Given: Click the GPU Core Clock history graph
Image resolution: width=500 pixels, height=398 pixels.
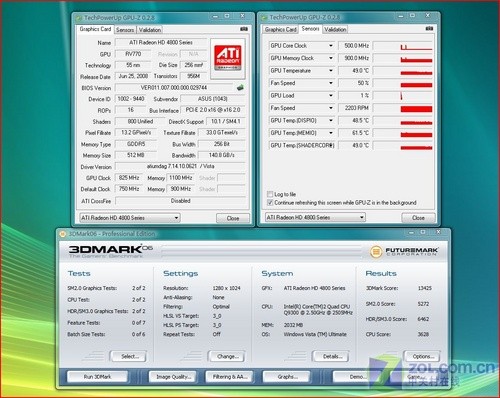Looking at the screenshot, I should 403,46.
